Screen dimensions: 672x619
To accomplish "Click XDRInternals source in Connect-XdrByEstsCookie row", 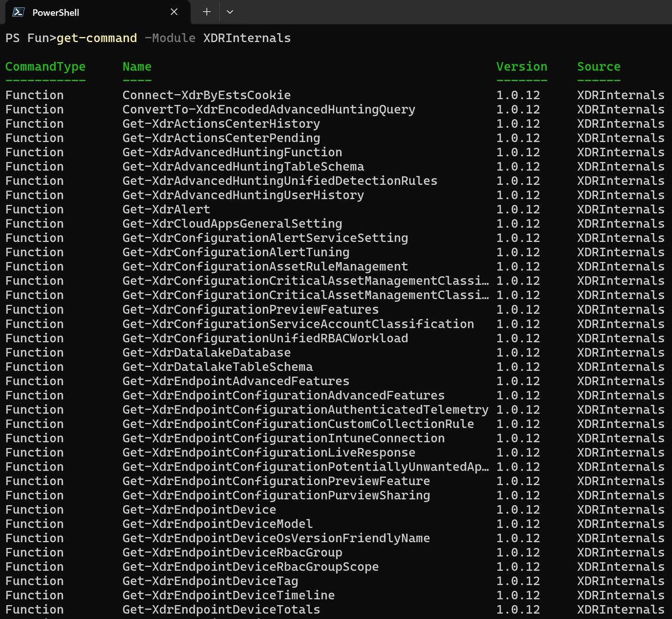I will [621, 95].
